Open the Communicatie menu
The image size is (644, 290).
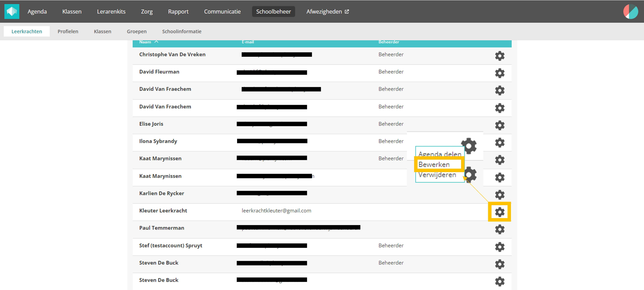[x=222, y=11]
